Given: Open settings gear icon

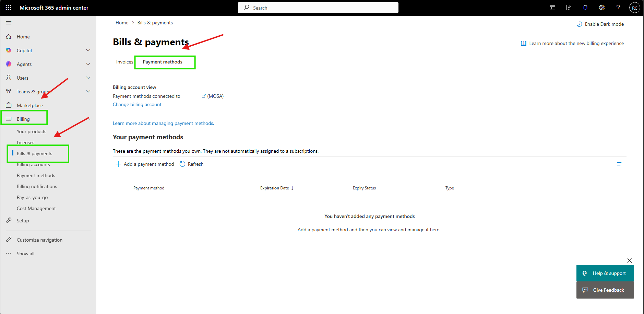Looking at the screenshot, I should (602, 8).
